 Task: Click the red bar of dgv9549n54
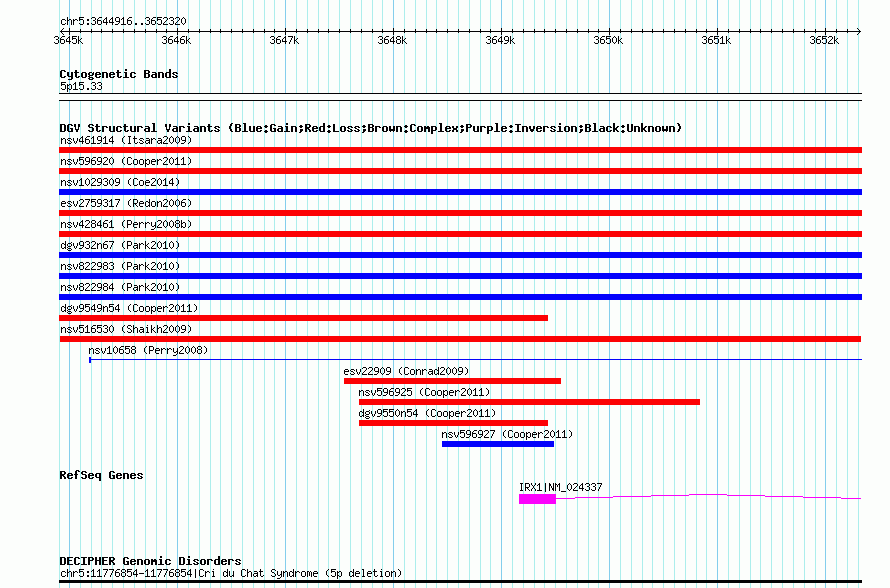point(304,318)
